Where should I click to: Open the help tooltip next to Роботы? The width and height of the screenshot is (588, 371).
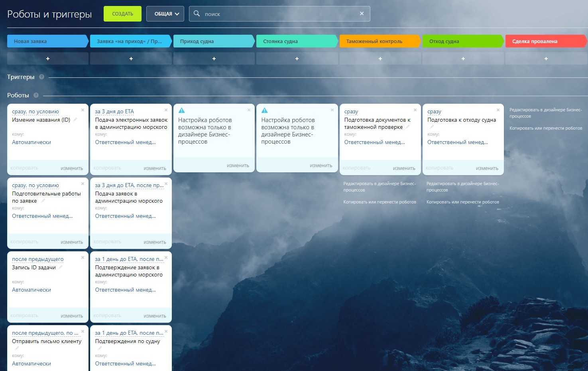36,95
